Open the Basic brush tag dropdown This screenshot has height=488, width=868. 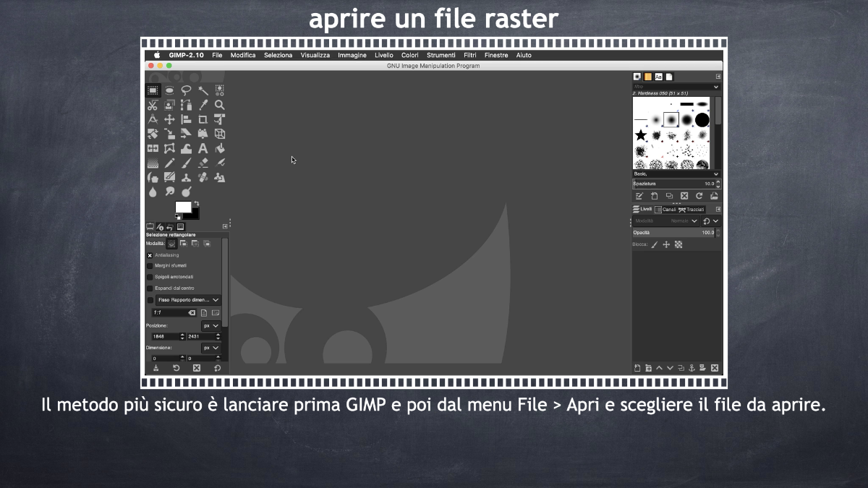tap(676, 174)
